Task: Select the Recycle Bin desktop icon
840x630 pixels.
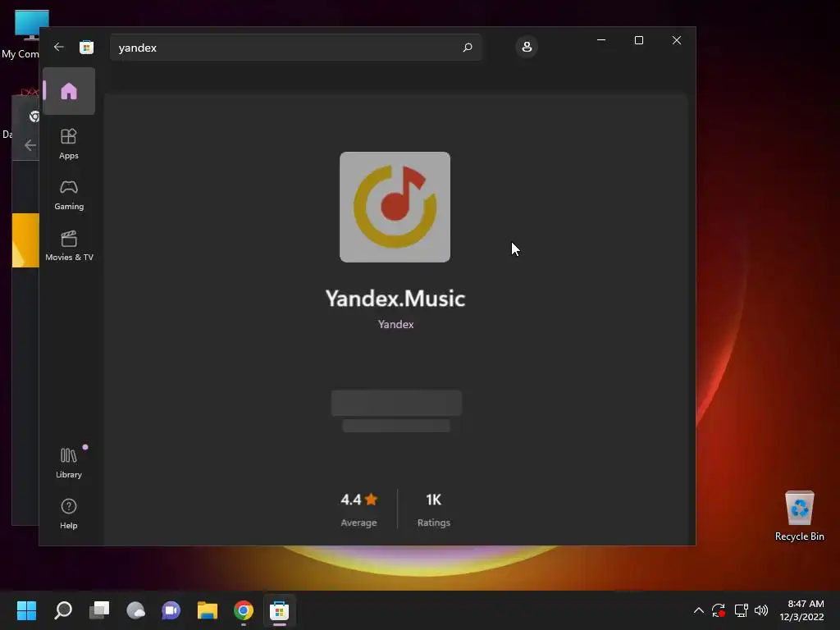Action: [x=799, y=515]
